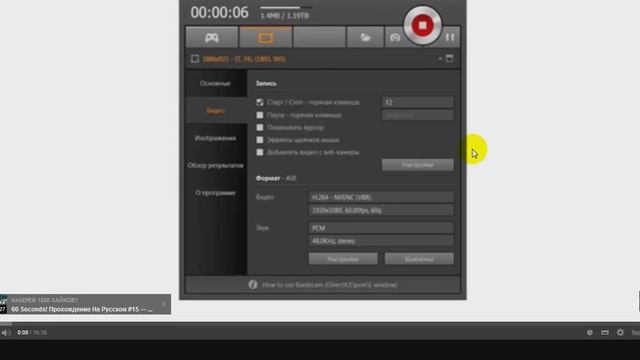Open the Основные sidebar tab
This screenshot has width=640, height=360.
click(216, 83)
